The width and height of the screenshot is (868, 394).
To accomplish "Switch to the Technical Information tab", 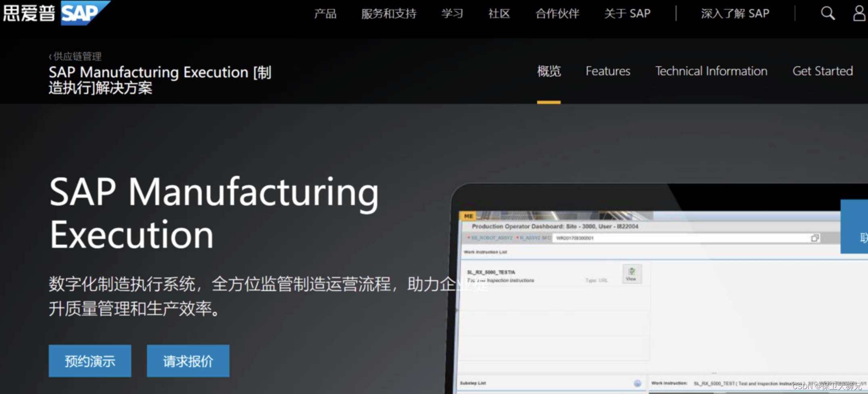I will [711, 71].
